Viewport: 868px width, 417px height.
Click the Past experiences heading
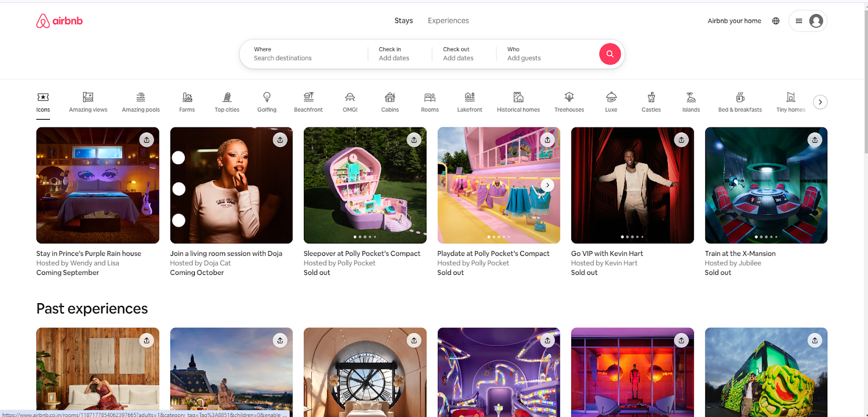click(92, 309)
